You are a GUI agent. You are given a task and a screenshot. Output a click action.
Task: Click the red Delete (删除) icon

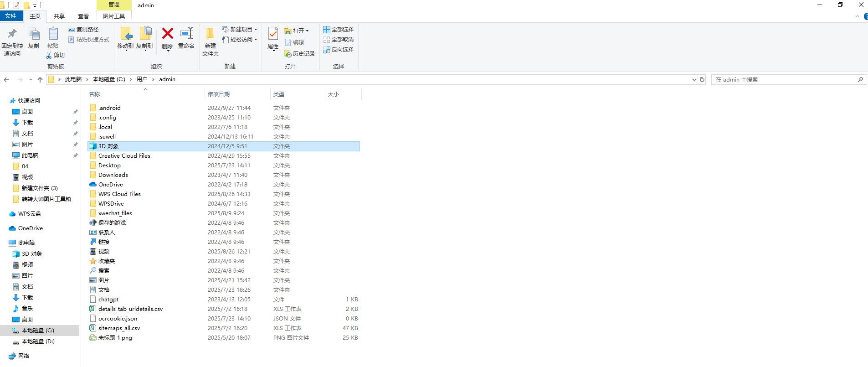click(167, 34)
